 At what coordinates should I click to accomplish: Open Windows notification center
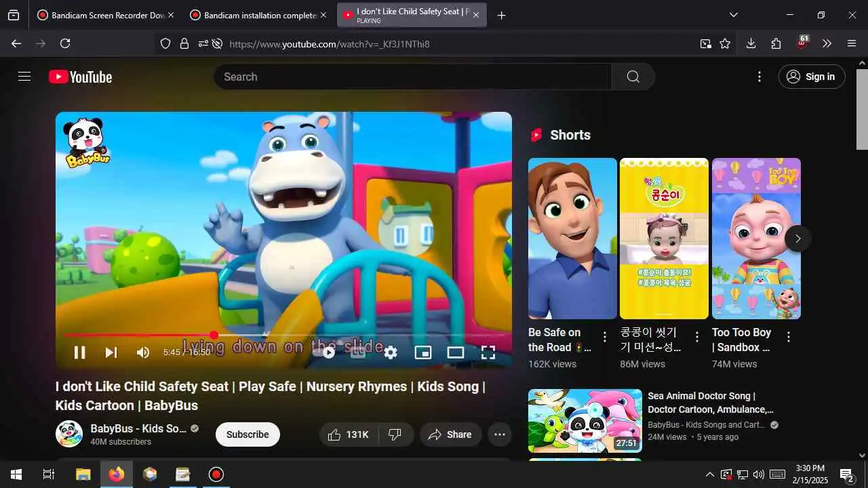(x=846, y=474)
